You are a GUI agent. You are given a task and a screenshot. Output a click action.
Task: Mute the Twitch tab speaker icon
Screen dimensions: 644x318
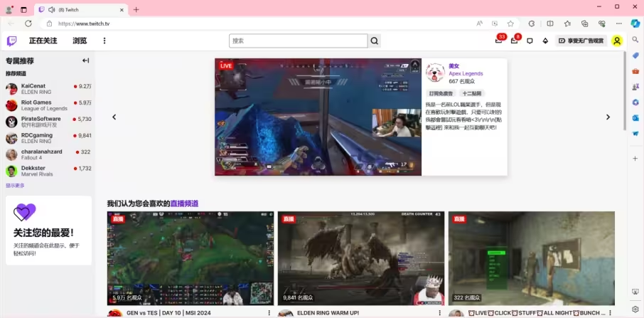pos(51,9)
